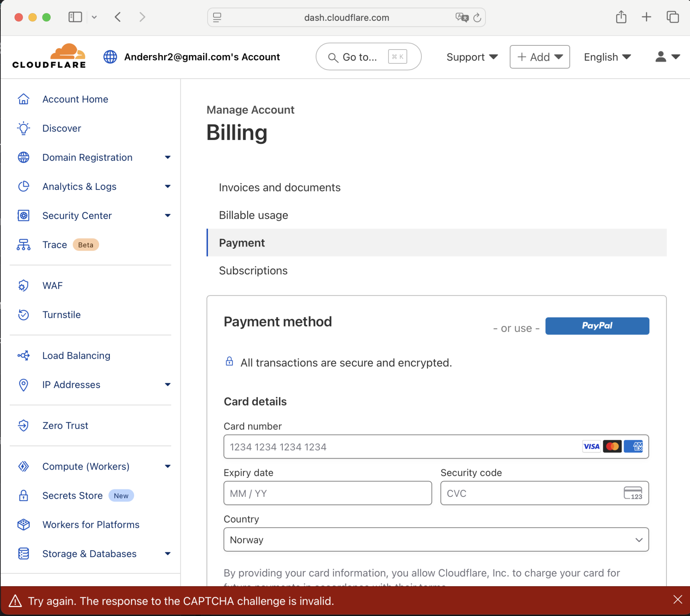Switch to Invoices and documents tab
Image resolution: width=690 pixels, height=616 pixels.
[x=280, y=187]
